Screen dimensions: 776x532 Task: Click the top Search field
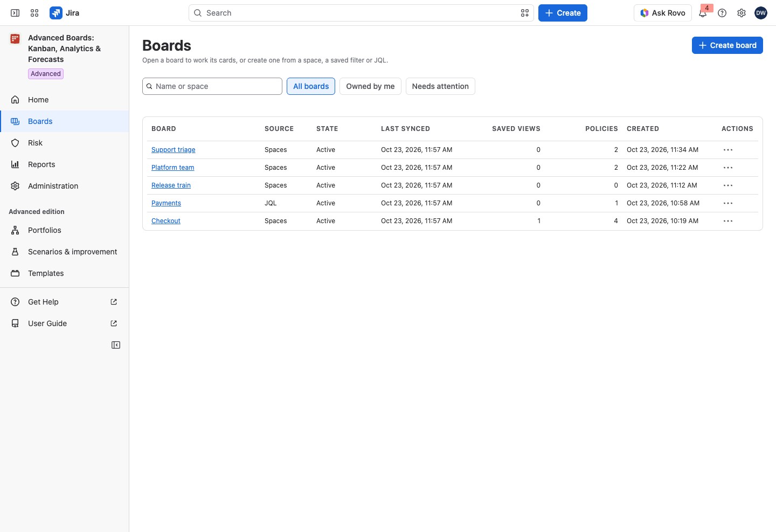[361, 13]
